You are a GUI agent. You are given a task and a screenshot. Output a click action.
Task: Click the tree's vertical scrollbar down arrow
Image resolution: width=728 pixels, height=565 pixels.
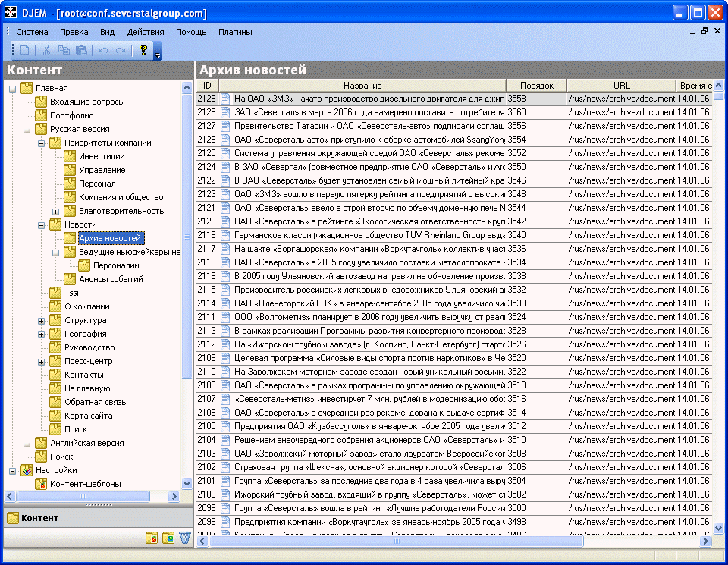pyautogui.click(x=187, y=483)
